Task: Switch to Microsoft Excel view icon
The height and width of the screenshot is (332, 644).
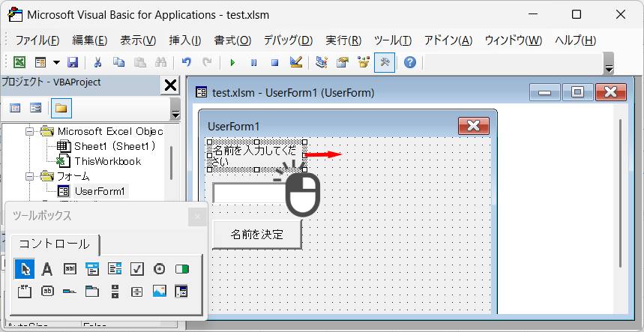Action: coord(19,62)
